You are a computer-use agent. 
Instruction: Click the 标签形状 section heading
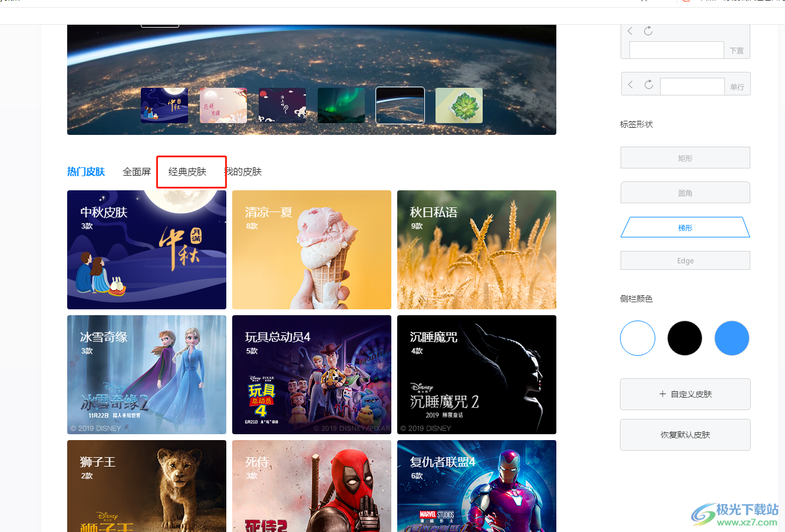[636, 124]
